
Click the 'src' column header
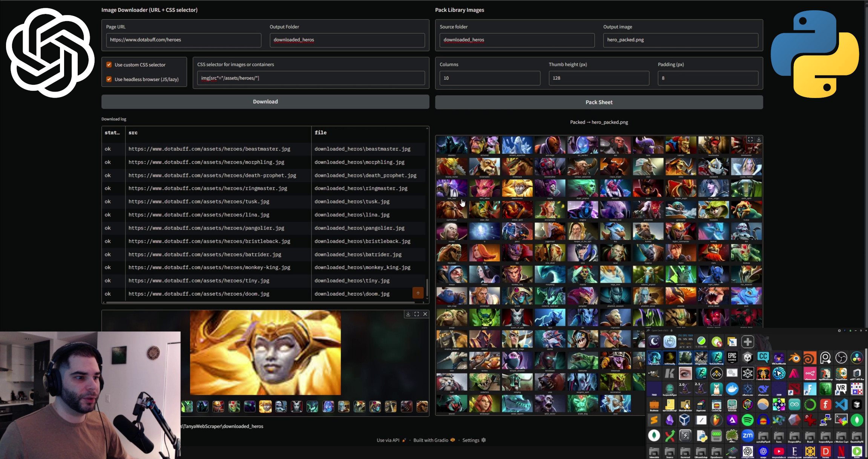point(133,133)
